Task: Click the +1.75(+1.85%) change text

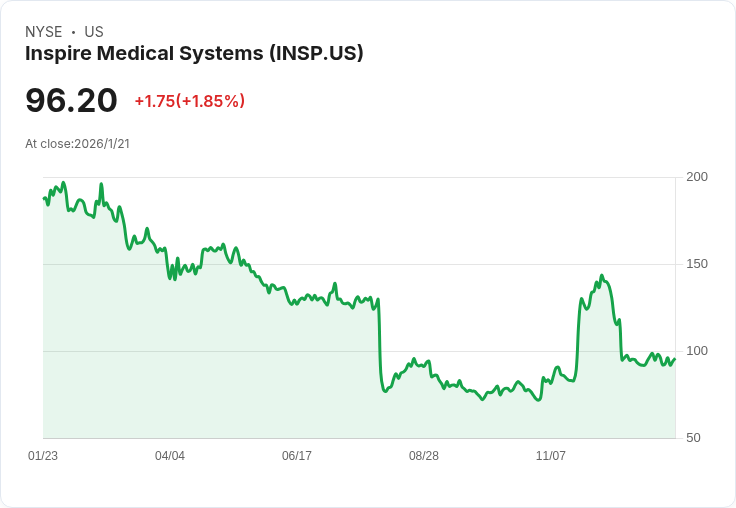Action: tap(190, 101)
